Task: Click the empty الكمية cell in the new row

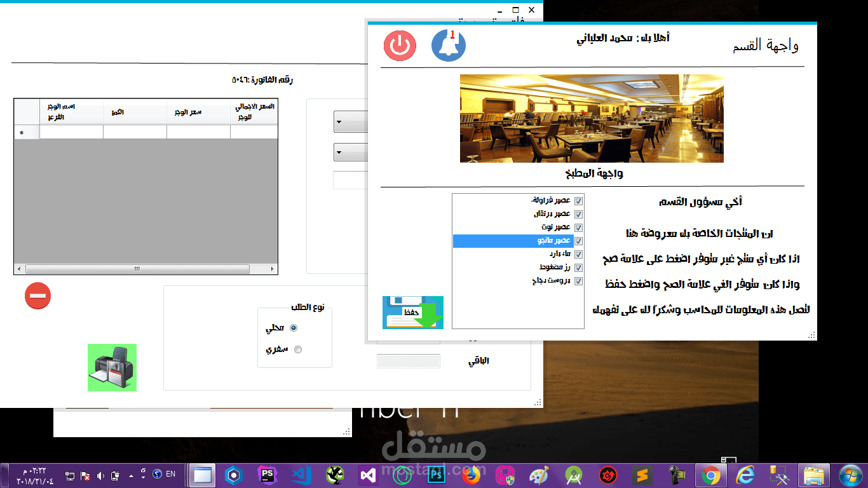Action: [135, 132]
